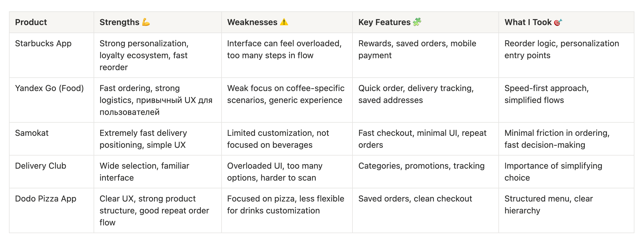
Task: Click the What I Took header text
Action: pyautogui.click(x=528, y=22)
